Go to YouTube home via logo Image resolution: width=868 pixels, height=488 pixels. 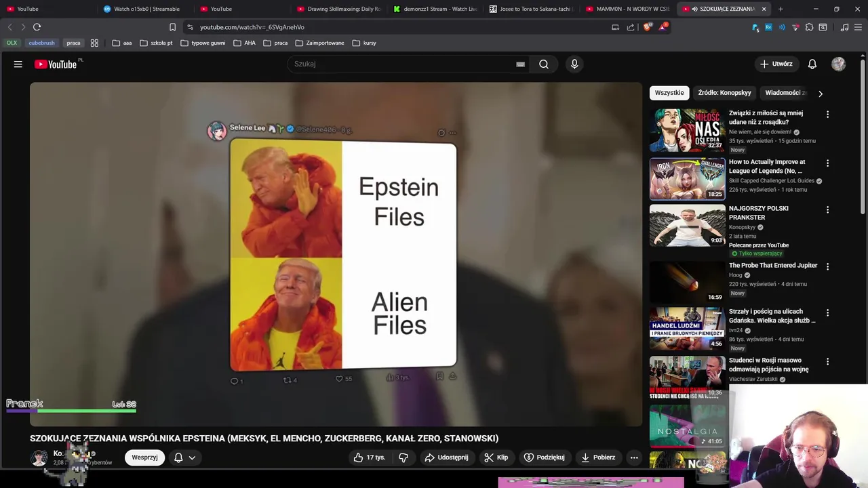point(56,64)
